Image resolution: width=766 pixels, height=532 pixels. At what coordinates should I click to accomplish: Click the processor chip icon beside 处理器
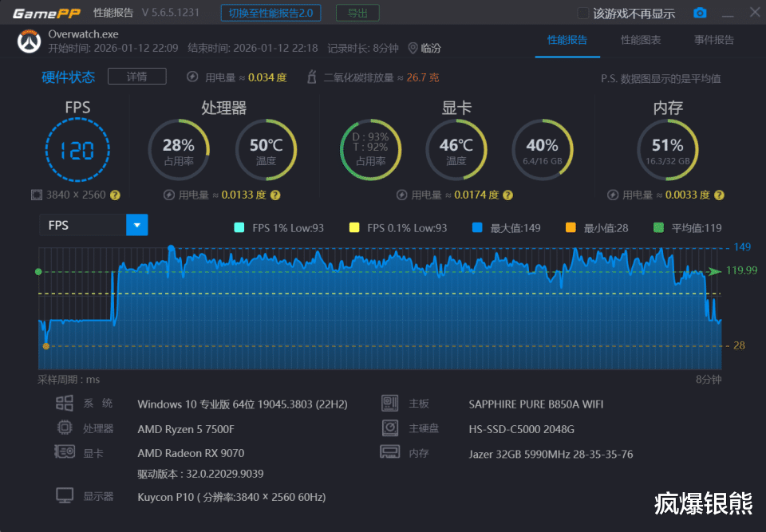[x=65, y=428]
